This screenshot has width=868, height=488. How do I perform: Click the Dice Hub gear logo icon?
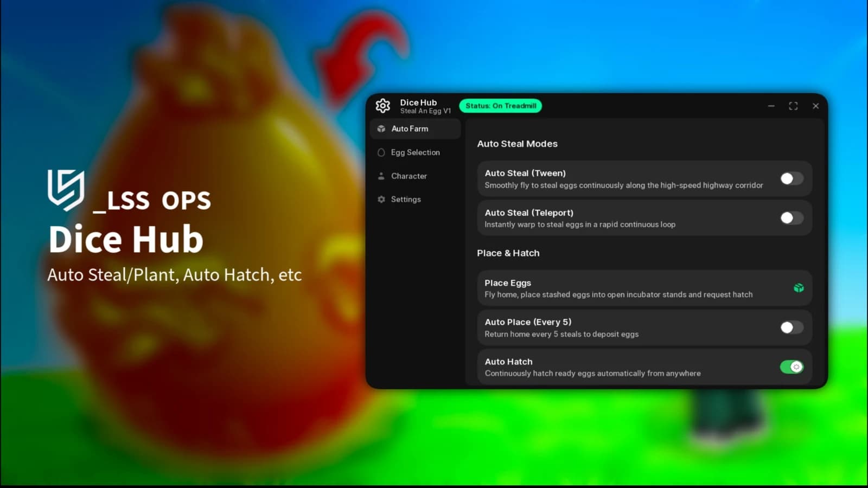tap(383, 106)
